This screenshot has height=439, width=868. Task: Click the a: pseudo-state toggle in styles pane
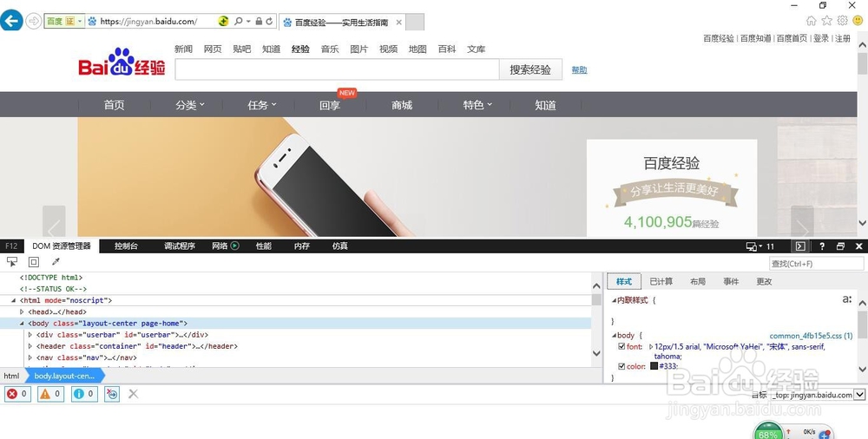pos(847,299)
